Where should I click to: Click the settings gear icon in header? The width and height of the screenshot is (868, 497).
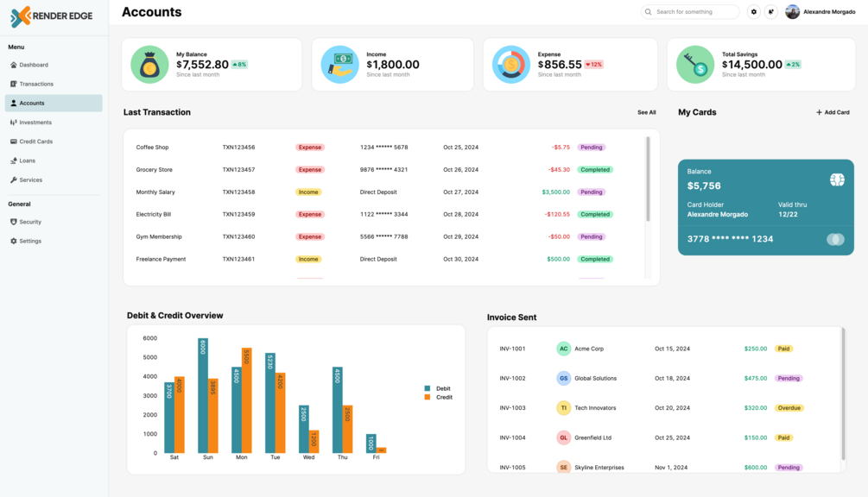coord(753,11)
